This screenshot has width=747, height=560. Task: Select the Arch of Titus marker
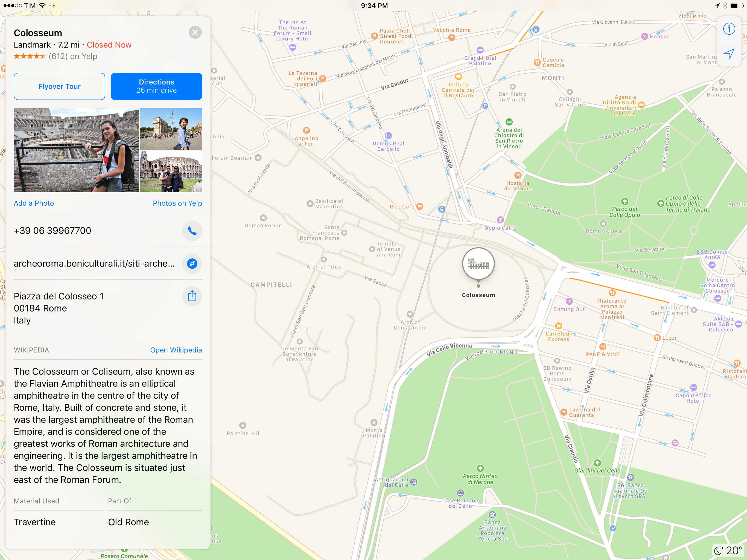point(324,259)
